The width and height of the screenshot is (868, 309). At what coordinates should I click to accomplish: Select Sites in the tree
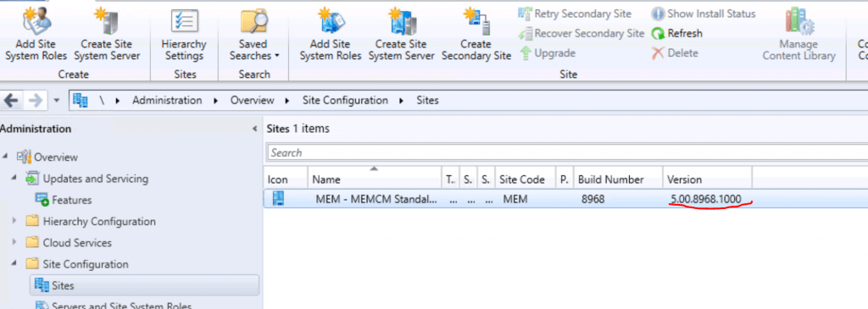144,285
